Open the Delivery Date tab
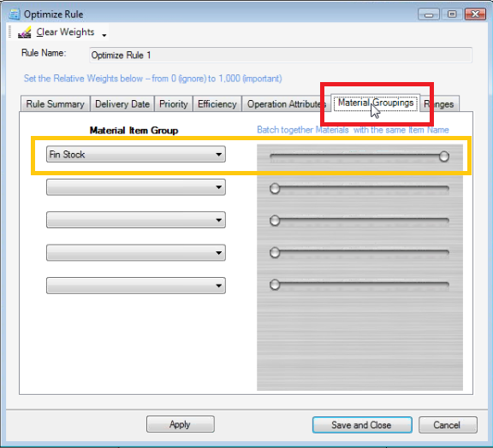This screenshot has height=448, width=493. [122, 104]
